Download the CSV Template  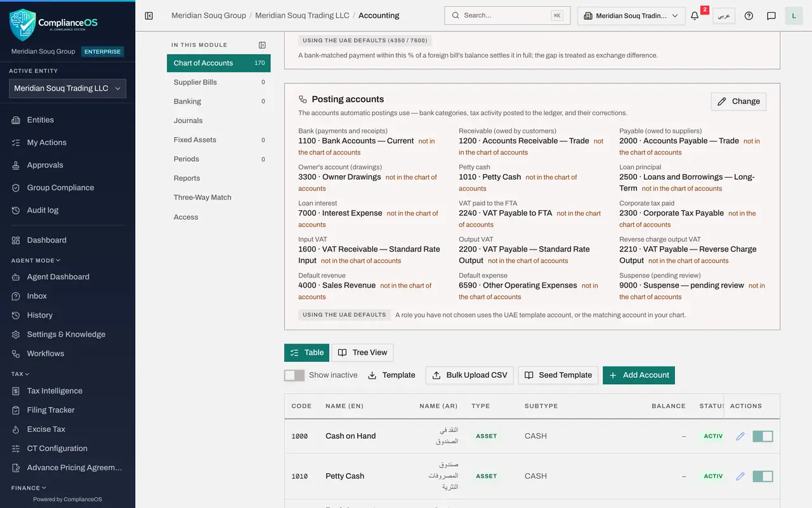[392, 375]
